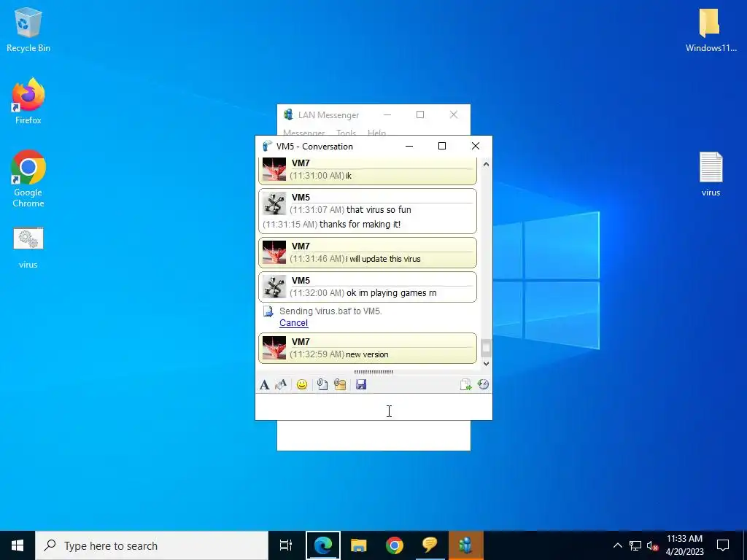This screenshot has height=560, width=747.
Task: Click the send folder icon
Action: [340, 385]
